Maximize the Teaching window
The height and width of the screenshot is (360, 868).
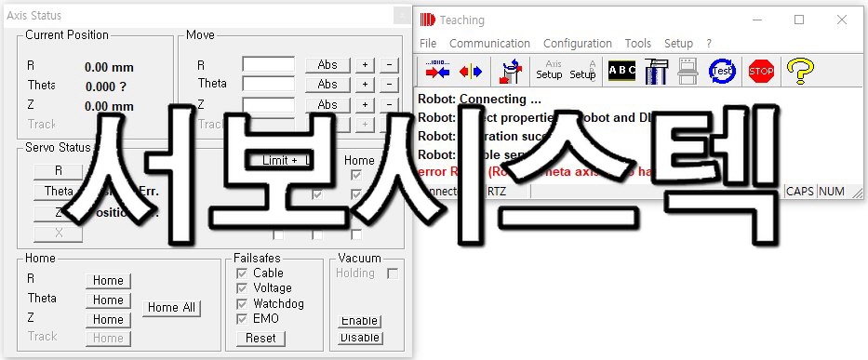point(799,20)
